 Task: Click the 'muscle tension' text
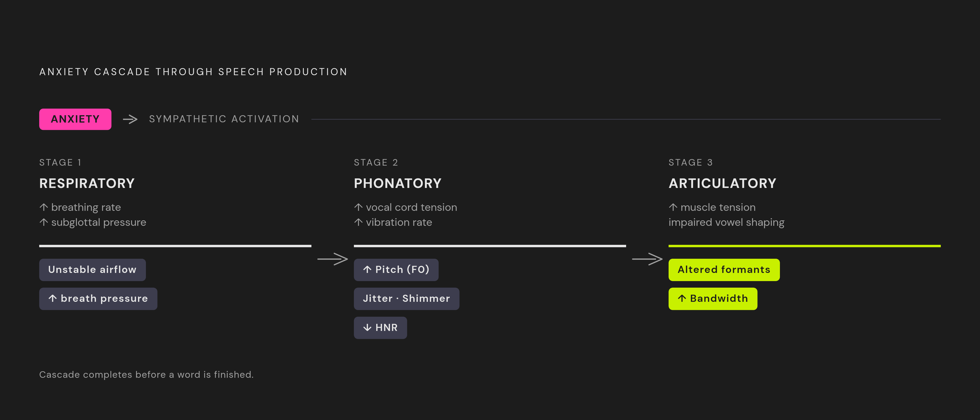tap(718, 207)
